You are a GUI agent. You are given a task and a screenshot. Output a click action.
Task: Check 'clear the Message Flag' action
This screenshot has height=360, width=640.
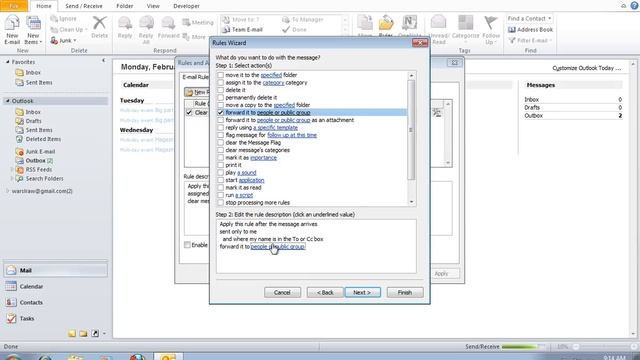(x=220, y=142)
